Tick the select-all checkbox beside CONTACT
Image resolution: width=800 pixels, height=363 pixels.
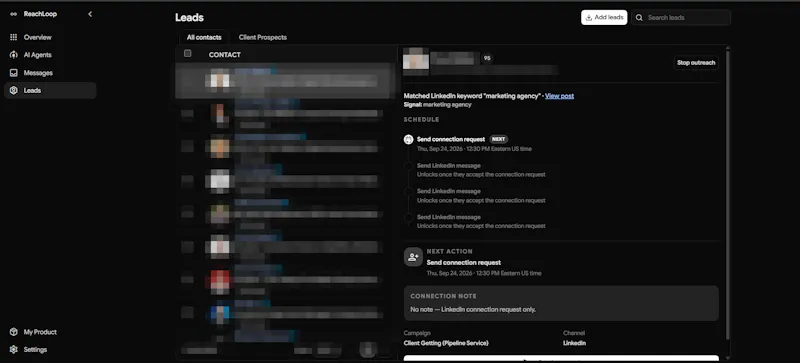coord(188,54)
